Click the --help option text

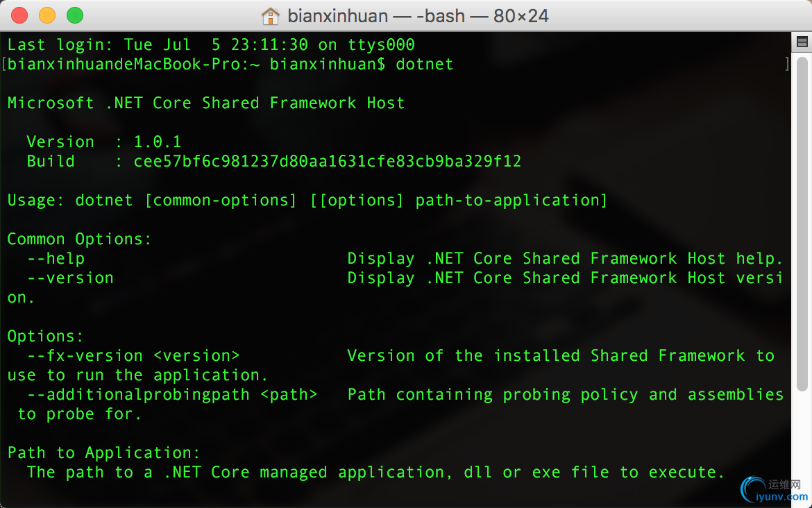56,258
